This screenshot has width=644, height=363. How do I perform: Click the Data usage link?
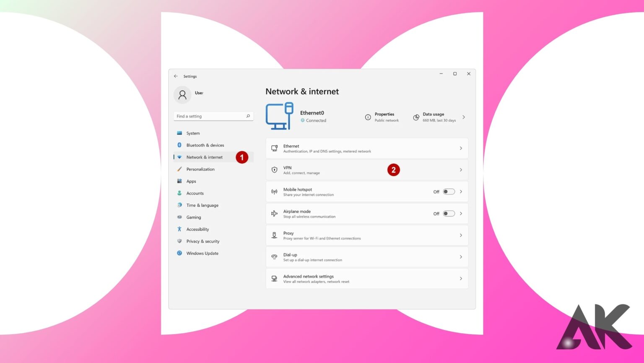click(434, 117)
